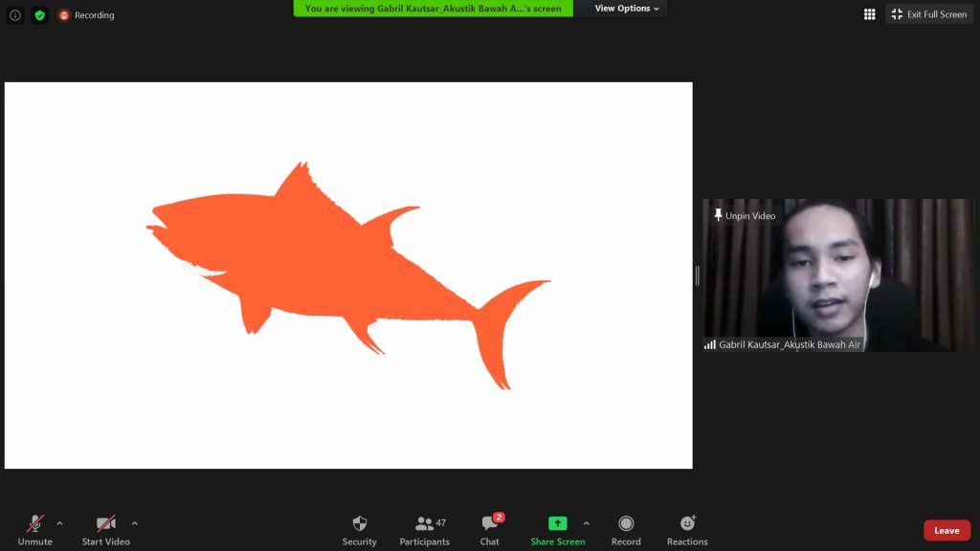Screen dimensions: 980x551
Task: Open the Security menu
Action: point(360,530)
